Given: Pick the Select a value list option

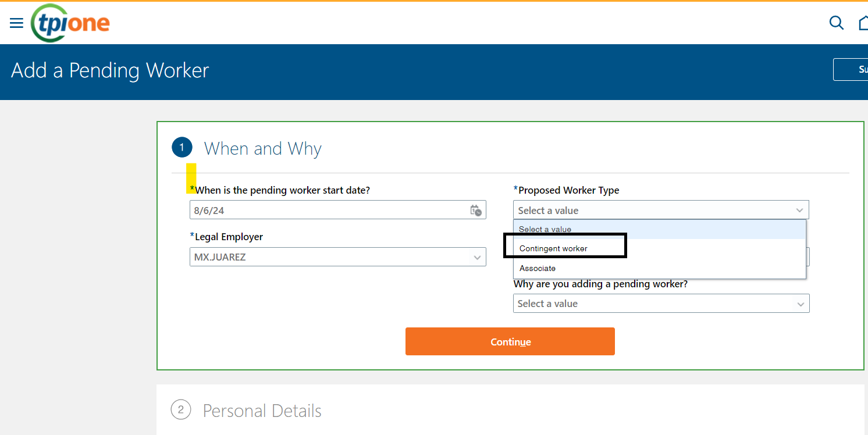Looking at the screenshot, I should click(545, 229).
